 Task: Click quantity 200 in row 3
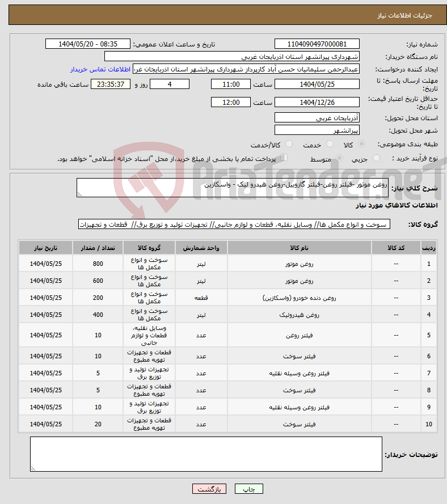(98, 298)
